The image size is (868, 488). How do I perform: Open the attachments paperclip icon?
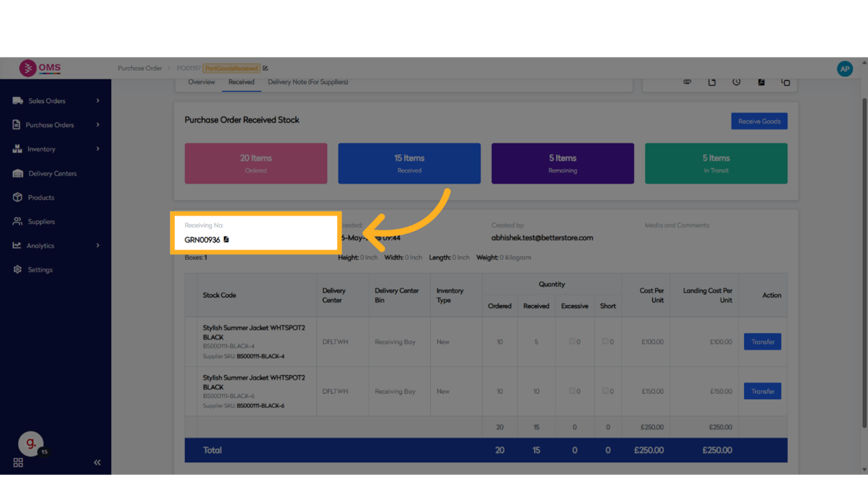click(687, 82)
